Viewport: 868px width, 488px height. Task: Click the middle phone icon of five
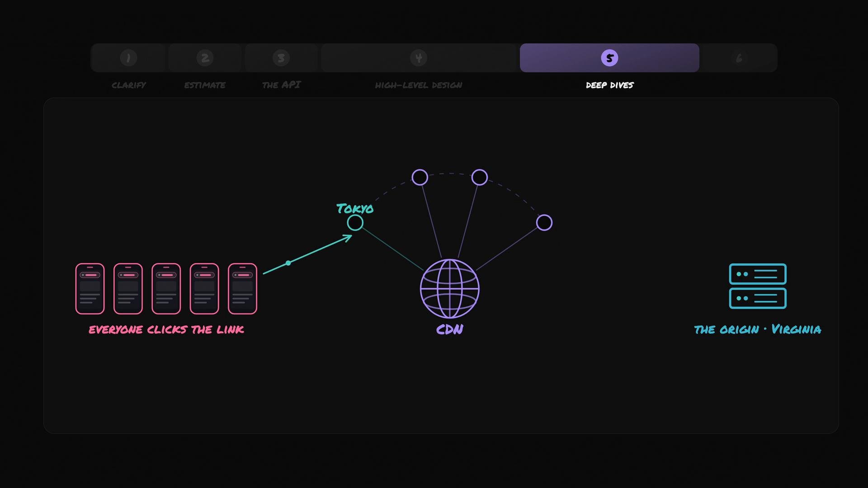pyautogui.click(x=166, y=289)
